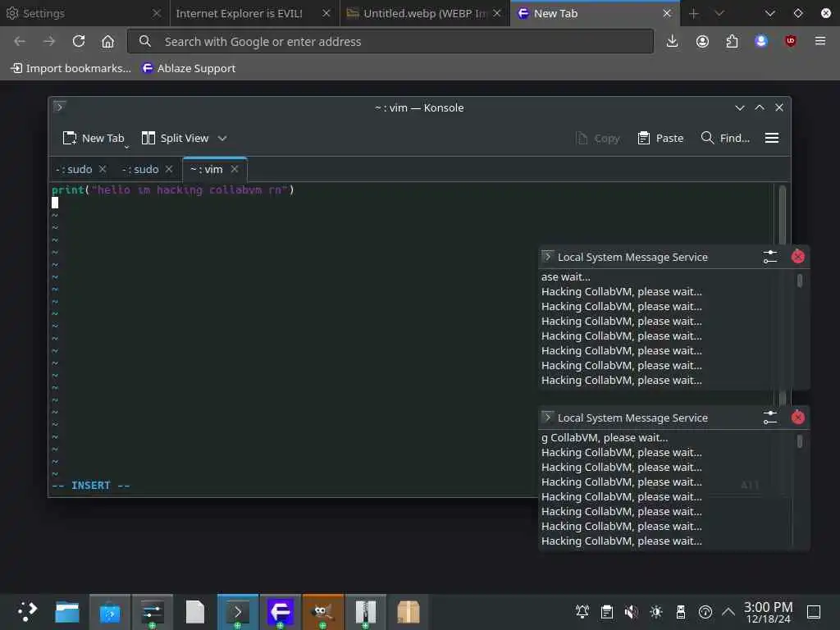Screen dimensions: 840x630
Task: Open the removable devices tray icon
Action: tap(681, 611)
